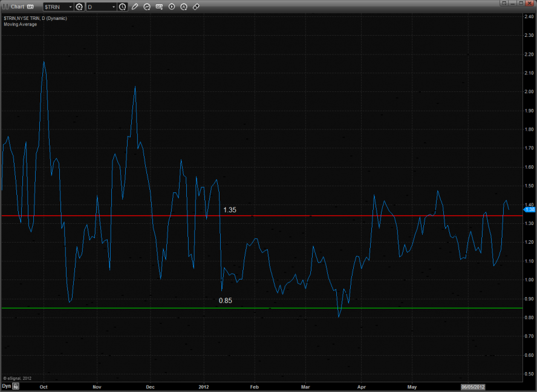Select the pencil drawing tool
The height and width of the screenshot is (392, 537).
point(135,7)
